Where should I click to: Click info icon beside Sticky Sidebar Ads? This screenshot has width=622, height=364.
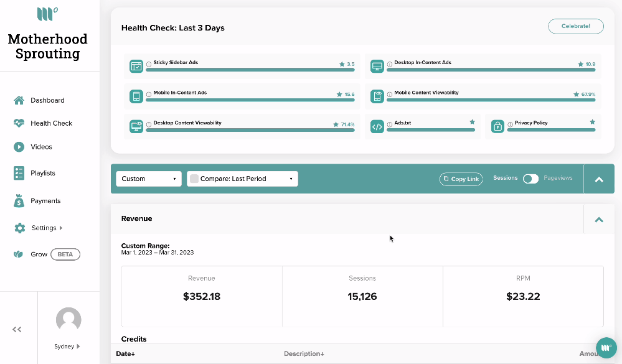(x=149, y=64)
